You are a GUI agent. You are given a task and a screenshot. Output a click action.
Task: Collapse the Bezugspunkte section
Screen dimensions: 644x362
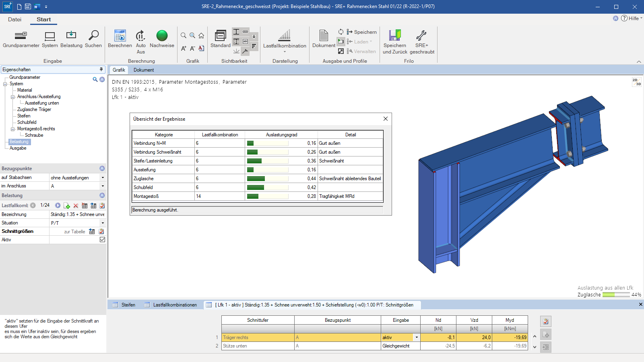coord(102,169)
